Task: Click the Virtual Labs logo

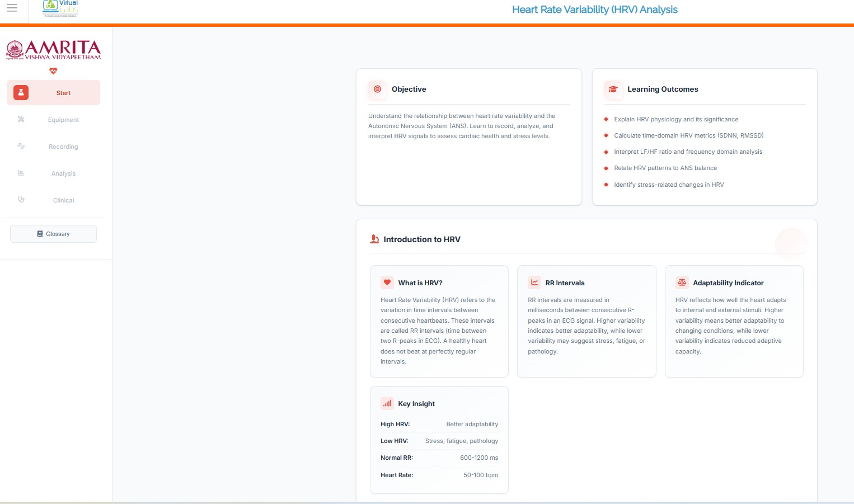Action: coord(60,8)
